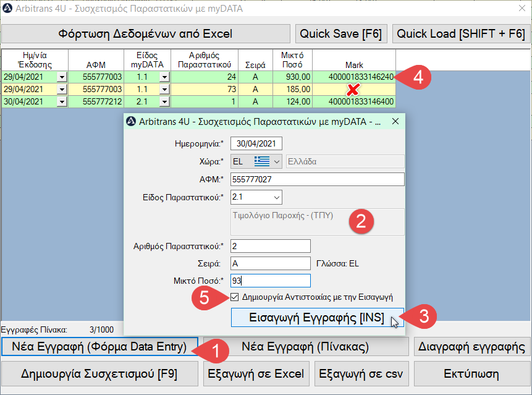Click the Ημ/νία Έκδοσης column header
This screenshot has width=532, height=395.
(35, 60)
